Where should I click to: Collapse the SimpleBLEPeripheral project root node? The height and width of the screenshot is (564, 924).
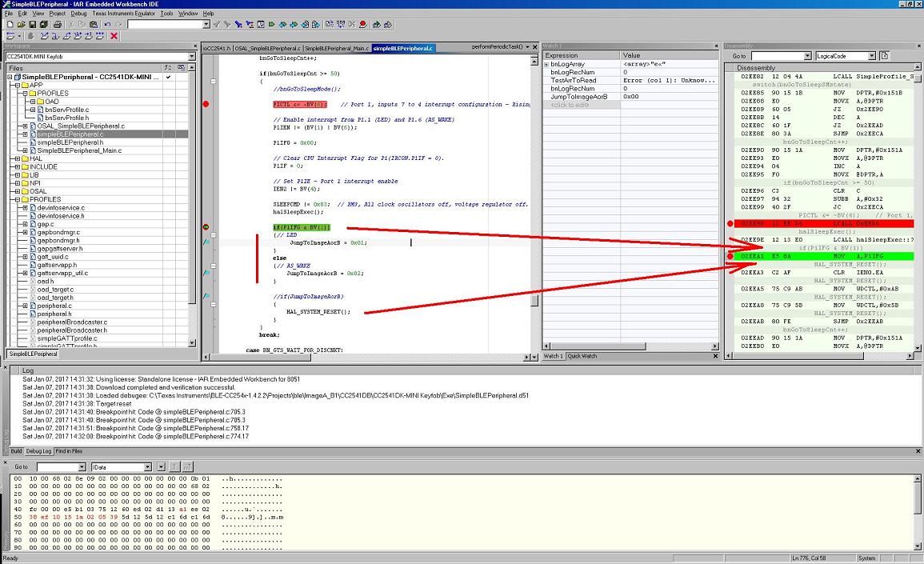10,78
